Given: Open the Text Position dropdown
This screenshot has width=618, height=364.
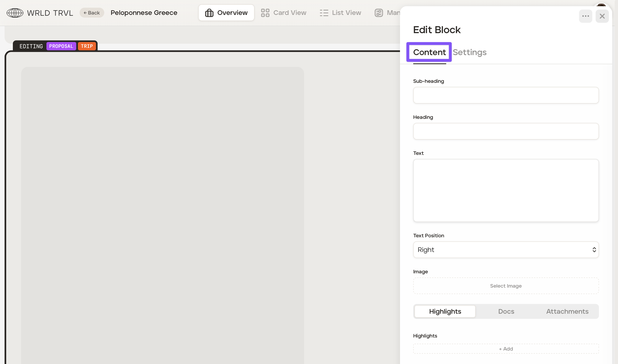Looking at the screenshot, I should (x=506, y=250).
